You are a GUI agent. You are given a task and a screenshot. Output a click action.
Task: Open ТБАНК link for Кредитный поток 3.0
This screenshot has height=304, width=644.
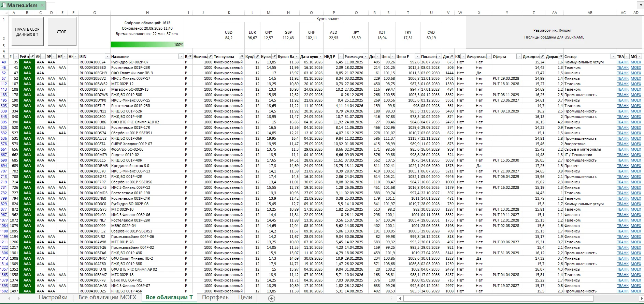[x=622, y=166]
